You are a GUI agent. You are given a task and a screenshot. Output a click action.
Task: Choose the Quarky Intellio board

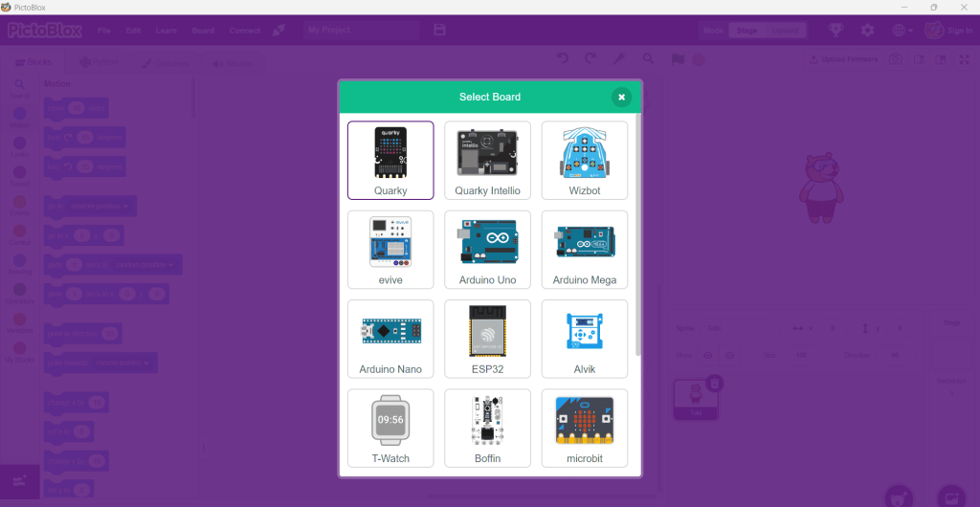[487, 160]
